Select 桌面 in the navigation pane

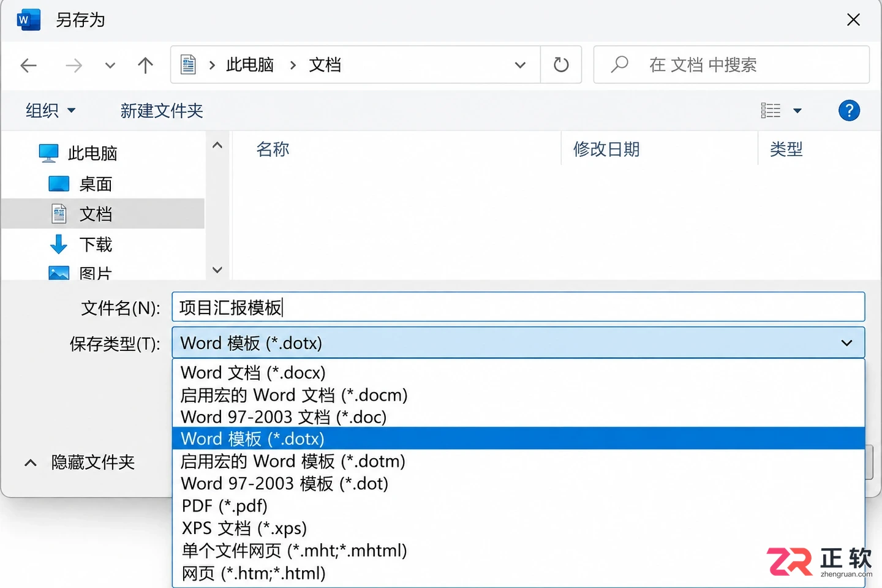pyautogui.click(x=80, y=184)
